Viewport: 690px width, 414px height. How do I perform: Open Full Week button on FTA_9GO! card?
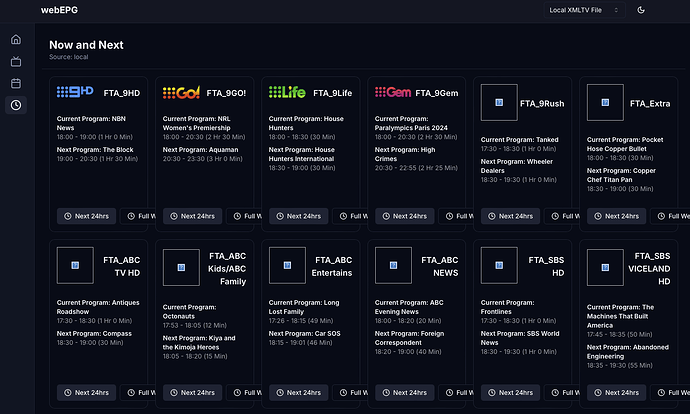pos(244,216)
